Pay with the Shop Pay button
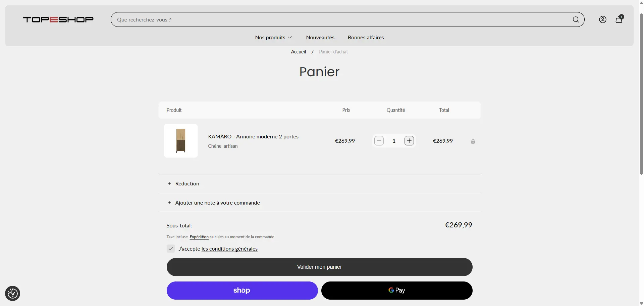The height and width of the screenshot is (306, 644). tap(242, 291)
